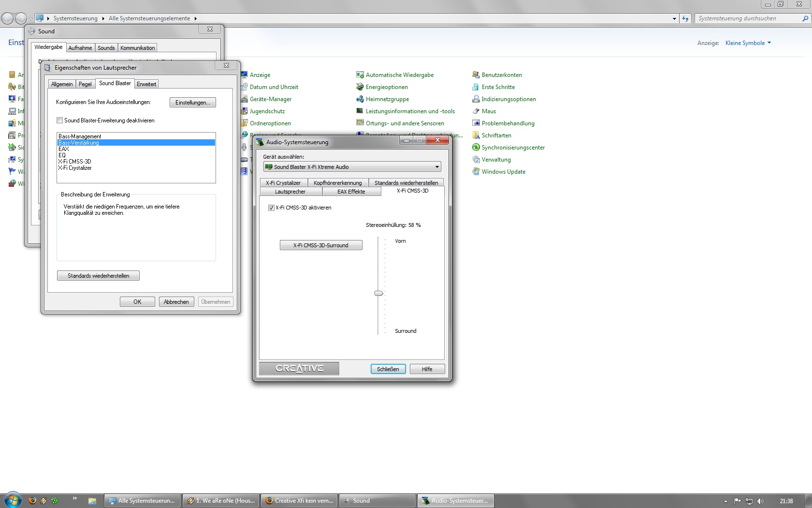Click volume speaker tray icon
Viewport: 812px width, 508px height.
click(x=760, y=501)
